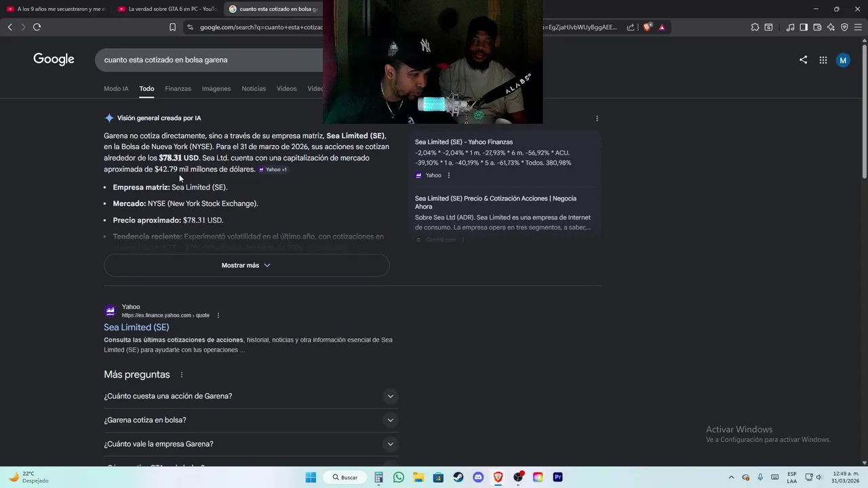Click the share page icon in the address bar
868x488 pixels.
tap(631, 27)
